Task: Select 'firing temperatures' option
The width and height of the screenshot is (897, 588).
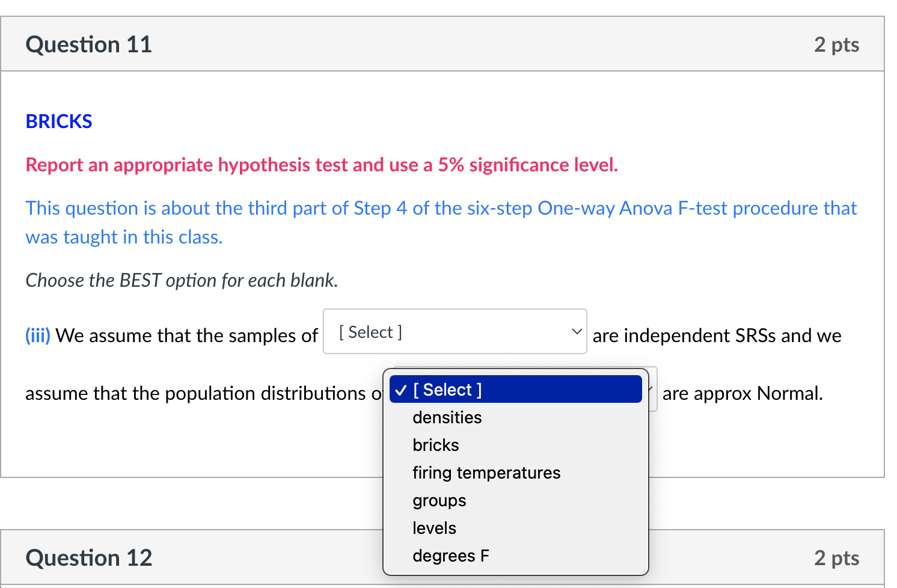Action: [x=516, y=473]
